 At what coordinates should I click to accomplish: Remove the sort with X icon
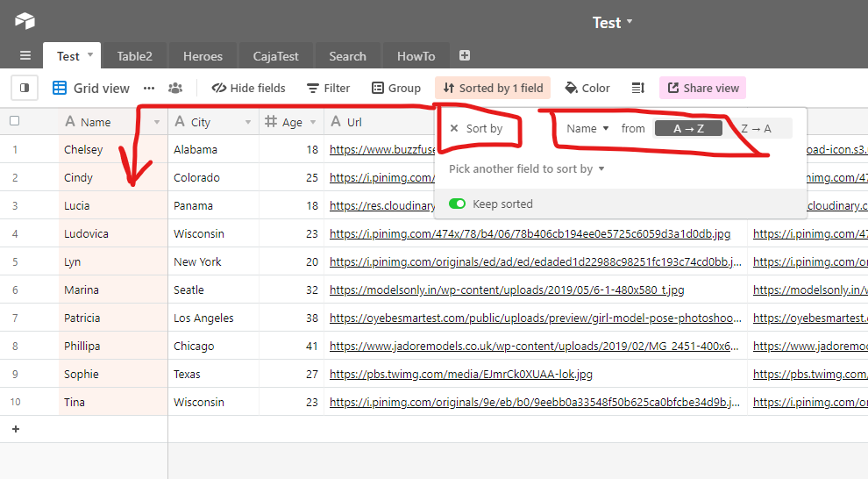[454, 129]
